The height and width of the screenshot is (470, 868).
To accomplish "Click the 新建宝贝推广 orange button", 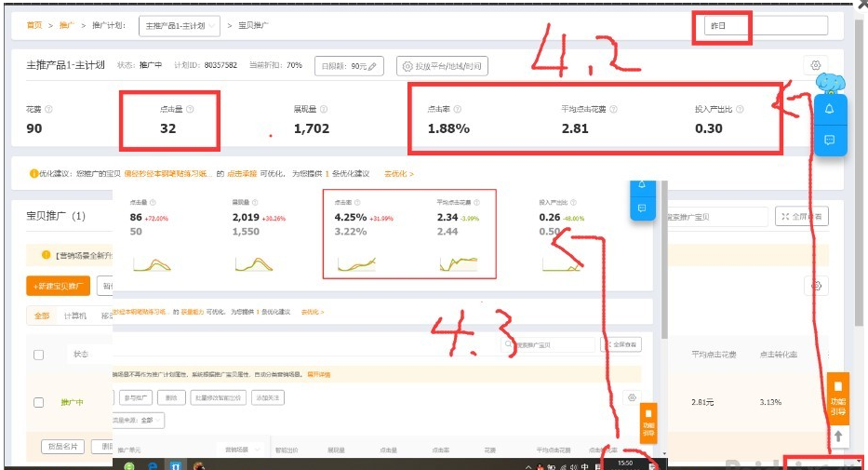I will 58,287.
